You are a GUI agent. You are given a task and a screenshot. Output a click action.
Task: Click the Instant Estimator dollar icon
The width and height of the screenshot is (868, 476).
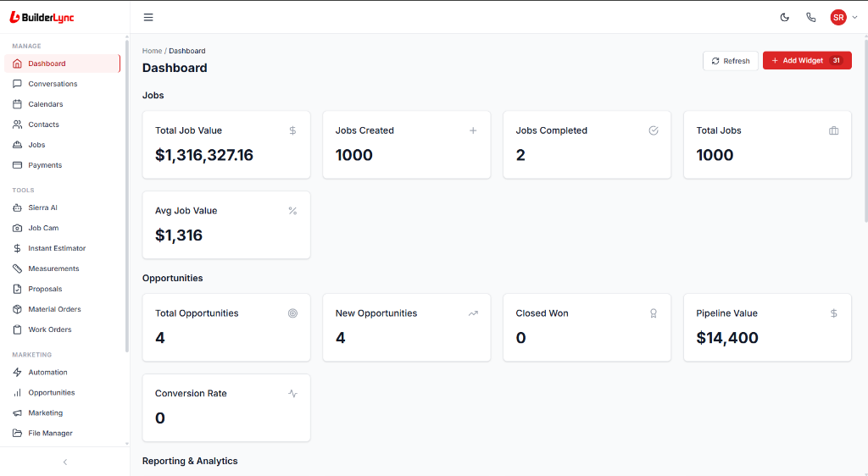click(17, 248)
